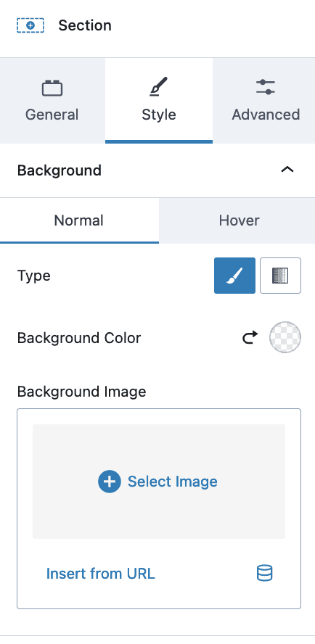Collapse the Background panel with the chevron

point(287,170)
